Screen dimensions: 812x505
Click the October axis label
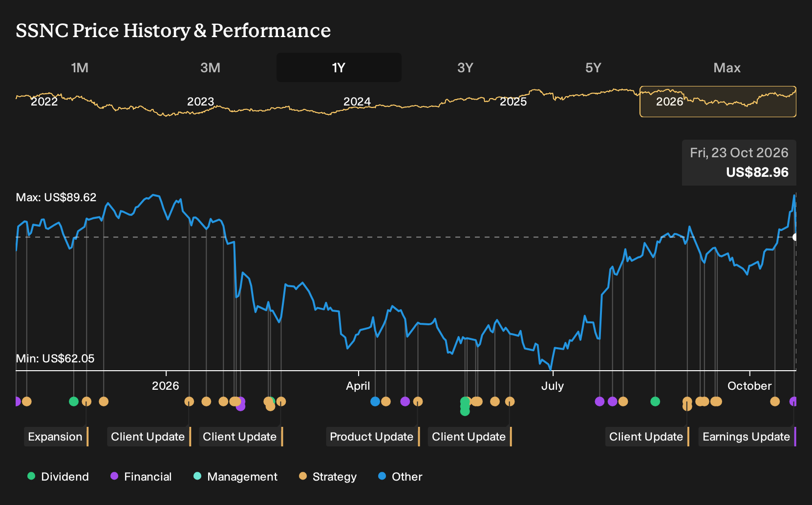point(749,386)
